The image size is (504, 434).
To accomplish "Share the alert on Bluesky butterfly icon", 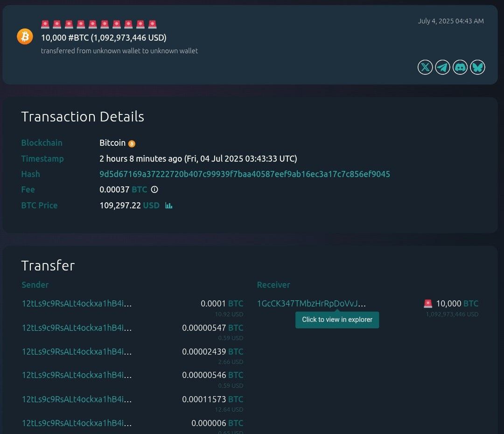I will tap(477, 67).
